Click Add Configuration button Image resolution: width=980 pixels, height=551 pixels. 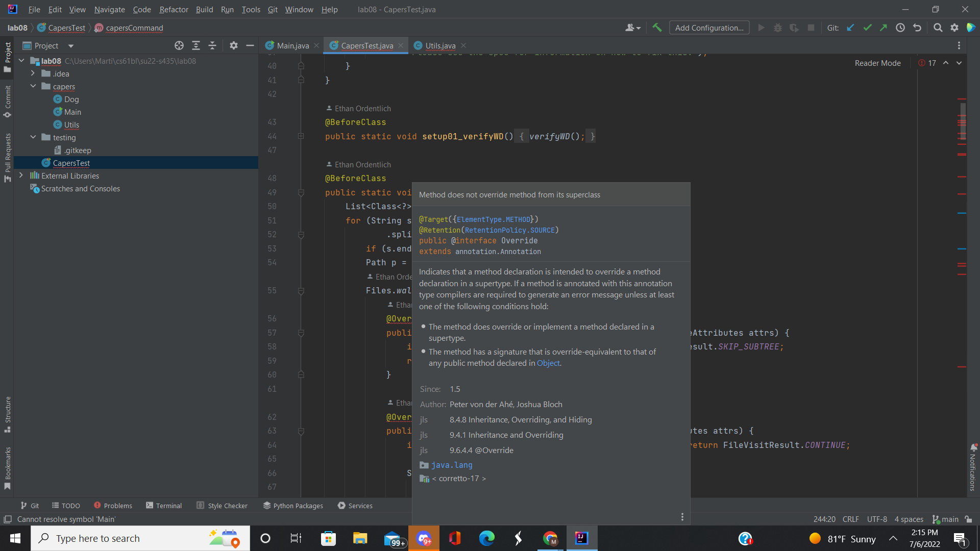pos(709,28)
